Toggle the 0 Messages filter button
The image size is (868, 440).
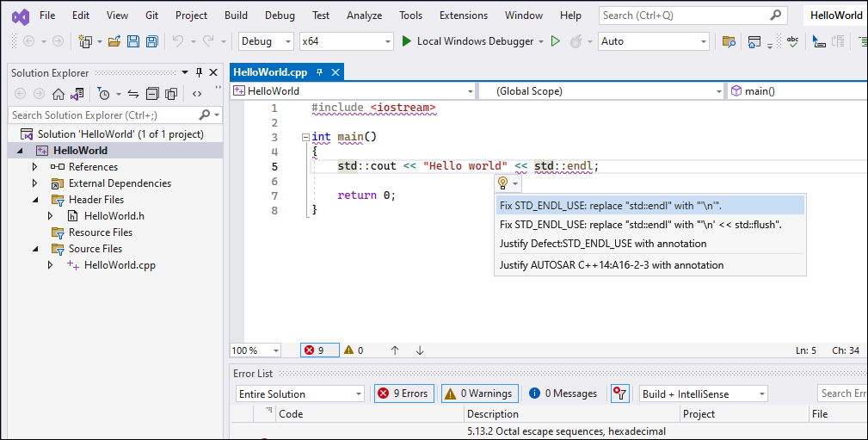pos(563,394)
